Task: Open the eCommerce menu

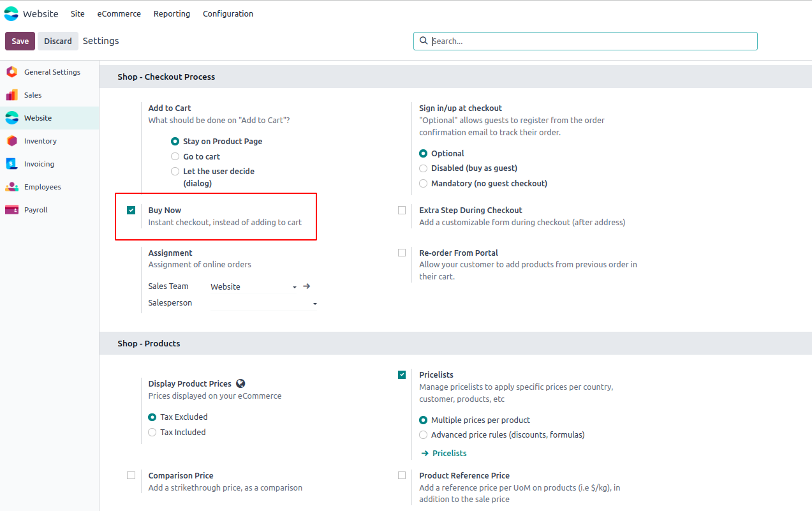Action: [119, 13]
